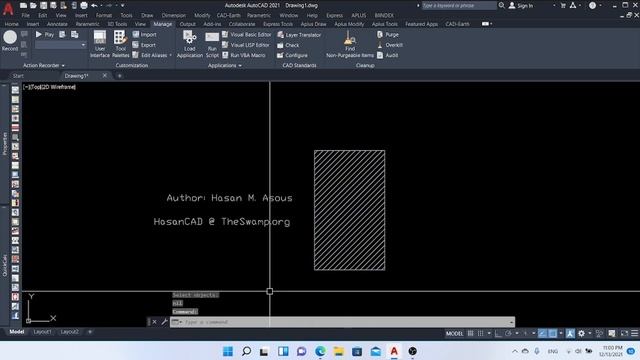Click the Windows Start button

click(x=228, y=351)
